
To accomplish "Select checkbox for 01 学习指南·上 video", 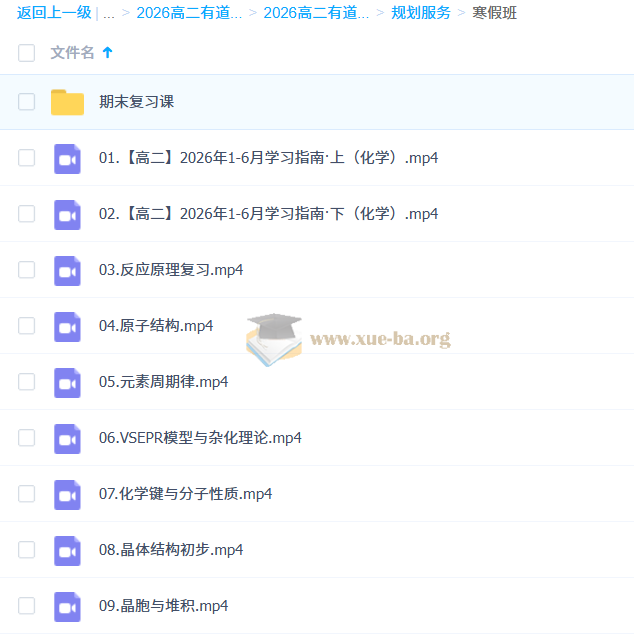I will [x=27, y=158].
